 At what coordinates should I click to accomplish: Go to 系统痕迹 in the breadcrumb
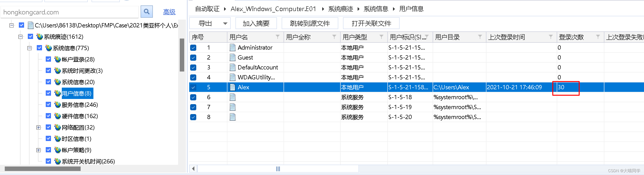point(340,9)
